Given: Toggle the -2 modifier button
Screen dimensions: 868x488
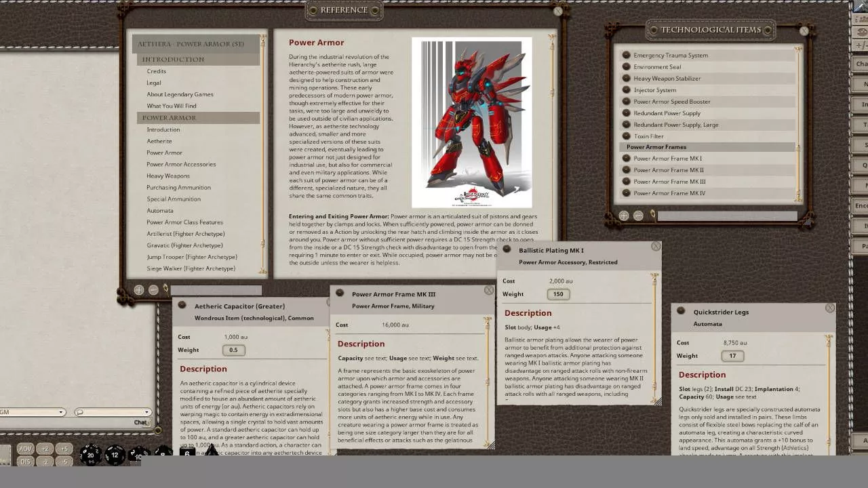Looking at the screenshot, I should 45,462.
